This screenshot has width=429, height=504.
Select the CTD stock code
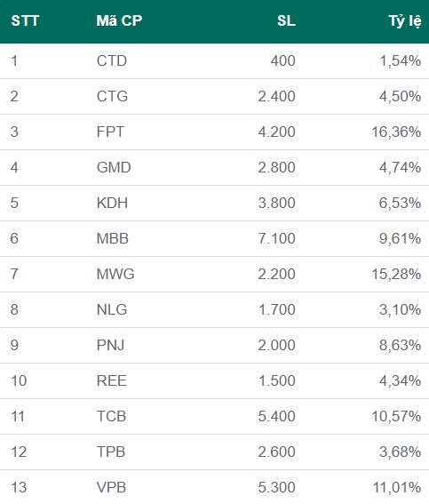[x=112, y=60]
